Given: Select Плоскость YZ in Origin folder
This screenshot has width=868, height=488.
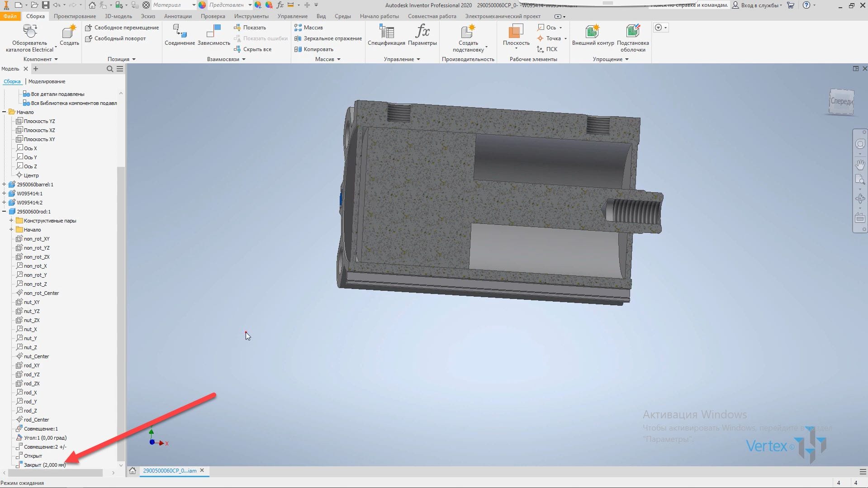Looking at the screenshot, I should pyautogui.click(x=39, y=121).
